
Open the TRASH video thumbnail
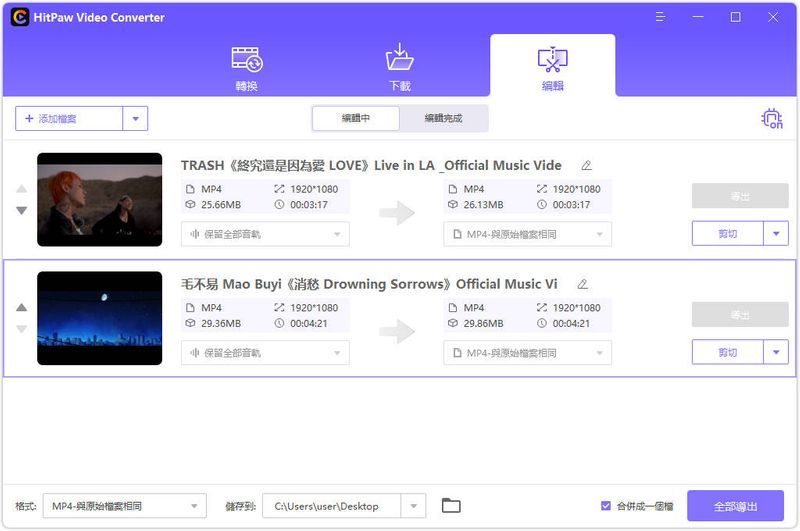[x=99, y=199]
